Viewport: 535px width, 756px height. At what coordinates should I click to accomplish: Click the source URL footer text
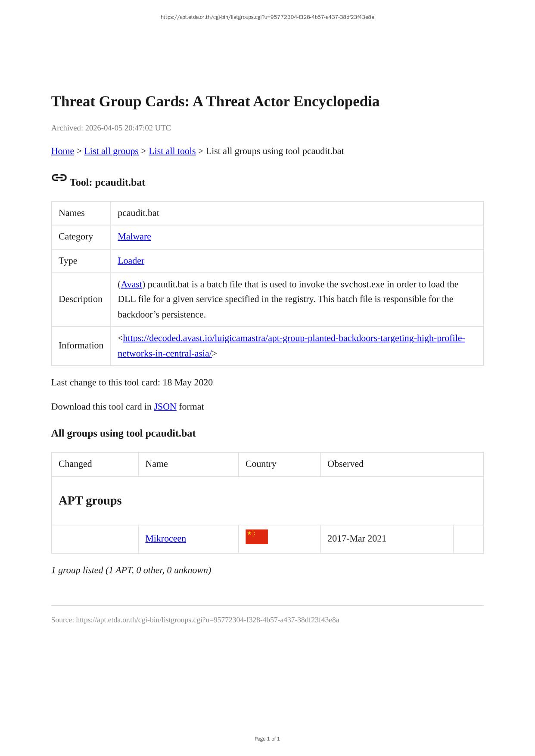click(195, 620)
